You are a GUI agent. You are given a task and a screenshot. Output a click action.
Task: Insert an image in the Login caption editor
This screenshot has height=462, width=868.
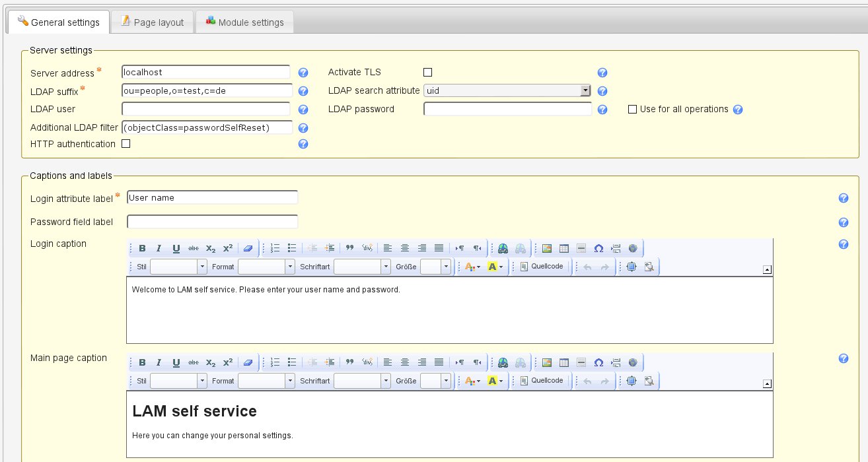546,249
